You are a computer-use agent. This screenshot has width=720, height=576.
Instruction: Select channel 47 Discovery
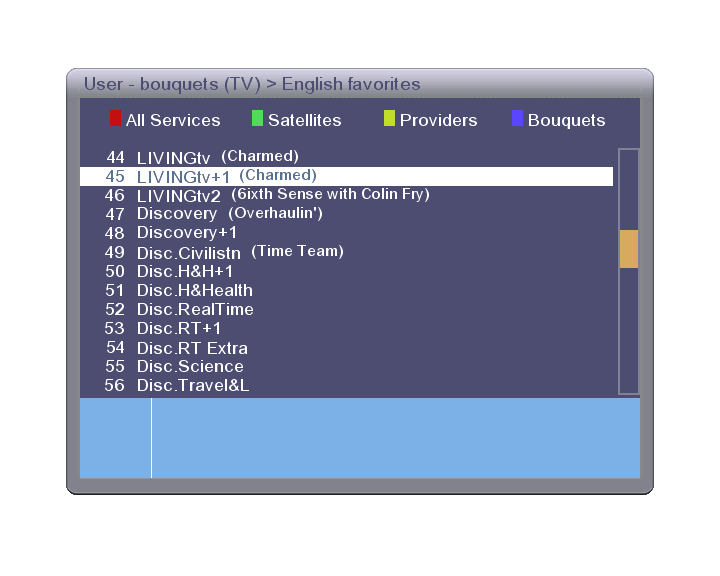click(x=346, y=215)
